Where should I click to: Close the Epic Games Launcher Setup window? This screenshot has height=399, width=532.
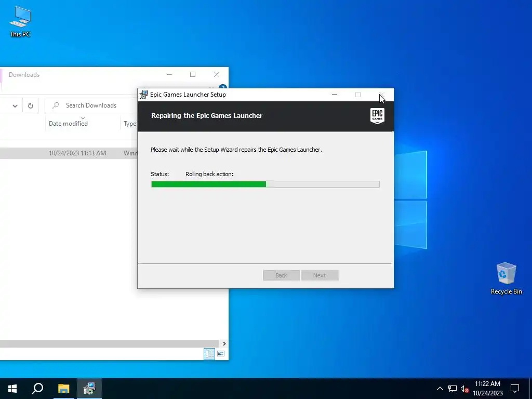[382, 95]
